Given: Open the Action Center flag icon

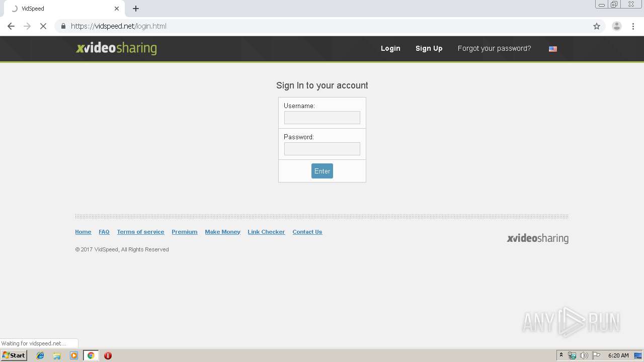Looking at the screenshot, I should pos(596,355).
